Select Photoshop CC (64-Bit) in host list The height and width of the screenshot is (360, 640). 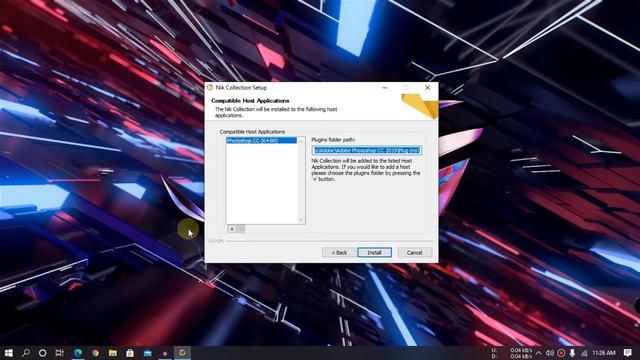coord(261,140)
